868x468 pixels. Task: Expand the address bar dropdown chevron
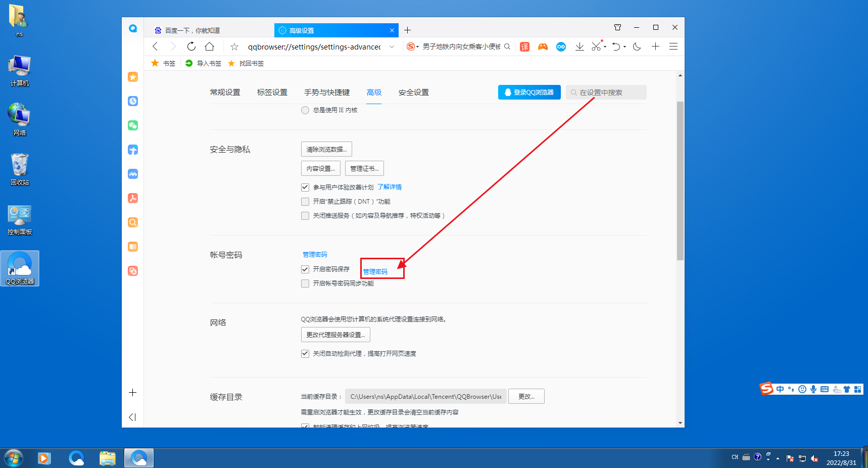click(392, 46)
